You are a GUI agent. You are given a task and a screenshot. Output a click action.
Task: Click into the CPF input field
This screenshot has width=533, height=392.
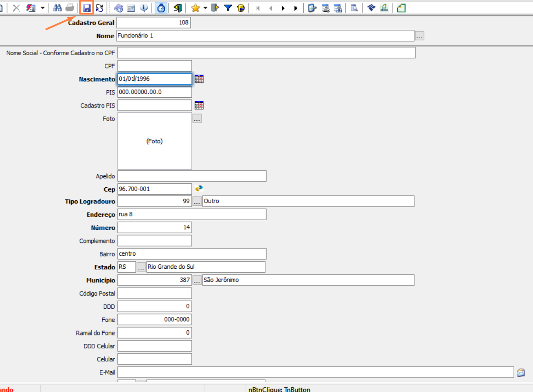point(154,66)
